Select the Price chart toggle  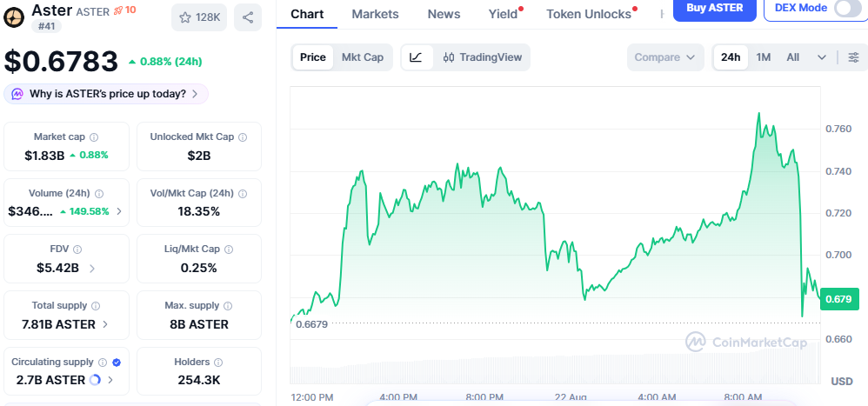click(313, 57)
